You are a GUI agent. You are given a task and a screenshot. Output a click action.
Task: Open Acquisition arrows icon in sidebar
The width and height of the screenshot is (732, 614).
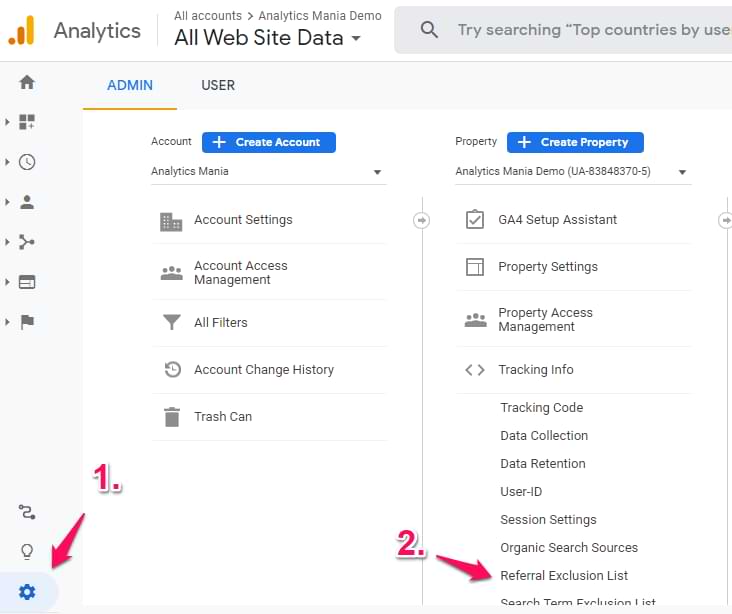[x=27, y=242]
